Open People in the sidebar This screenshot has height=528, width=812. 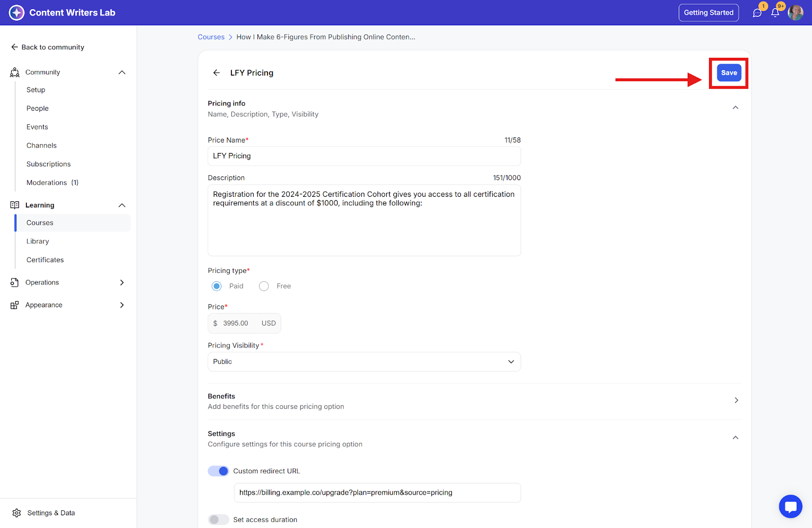point(38,109)
